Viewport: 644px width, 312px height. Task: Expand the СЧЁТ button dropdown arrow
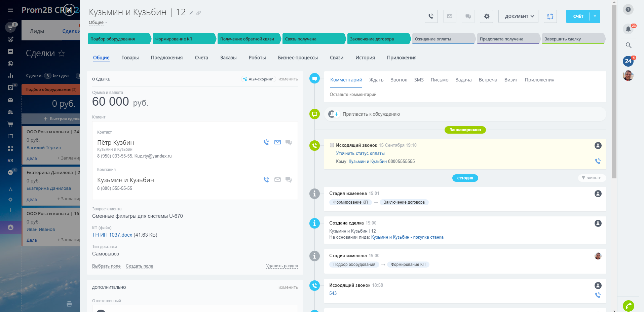(x=595, y=16)
